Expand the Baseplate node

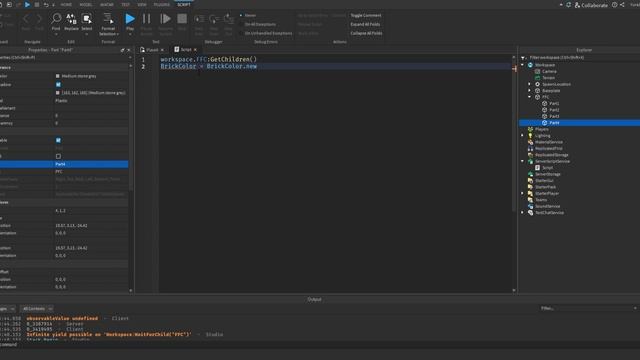click(x=530, y=91)
